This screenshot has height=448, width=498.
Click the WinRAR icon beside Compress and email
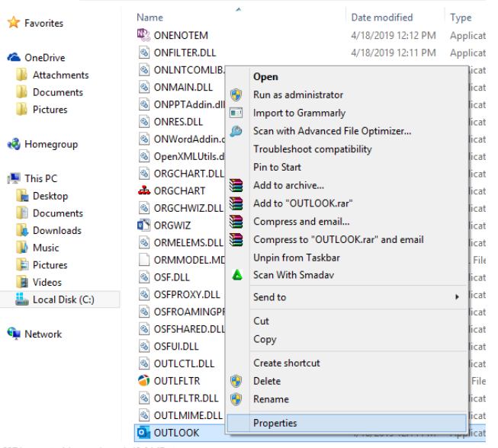pos(236,222)
